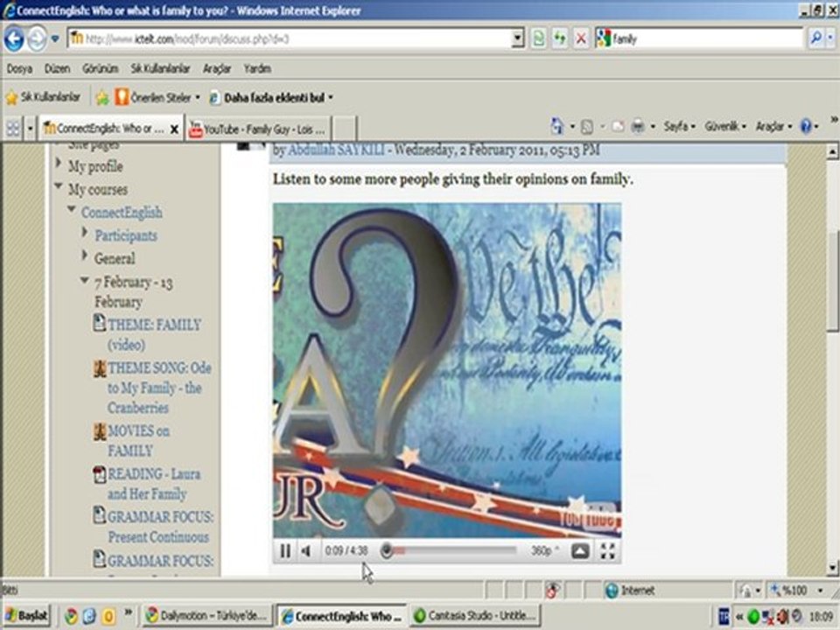Open the Dosya menu

(x=19, y=68)
